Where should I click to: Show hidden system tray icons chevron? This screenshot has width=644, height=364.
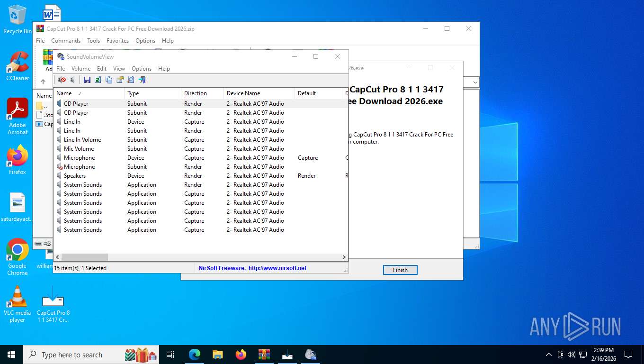click(x=549, y=355)
